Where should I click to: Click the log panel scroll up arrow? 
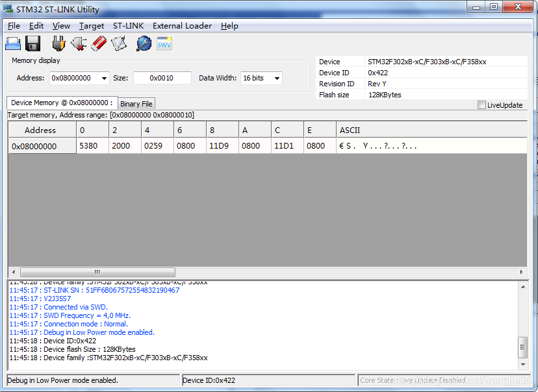point(523,287)
